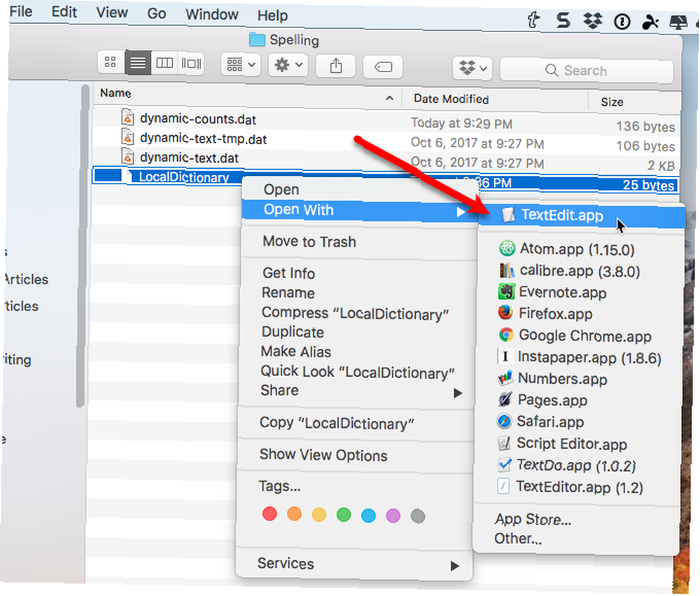Open the Dropbox toolbar dropdown
Viewport: 700px width, 596px height.
[472, 69]
